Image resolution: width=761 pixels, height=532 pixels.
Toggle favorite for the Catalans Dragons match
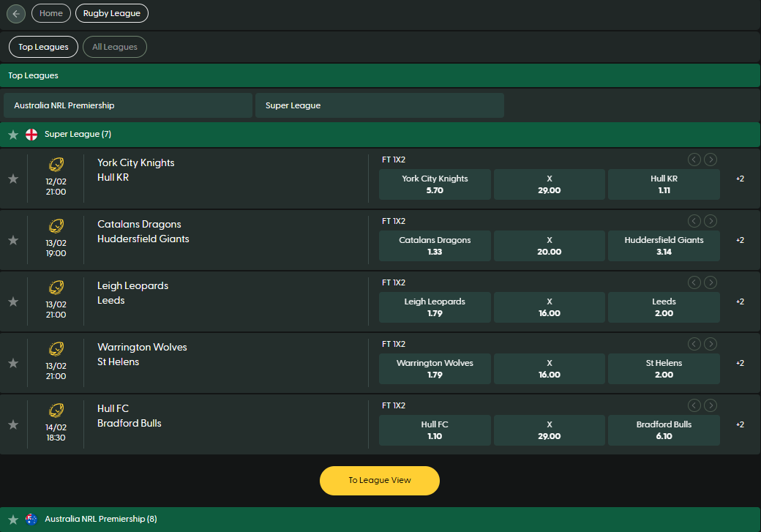[12, 239]
